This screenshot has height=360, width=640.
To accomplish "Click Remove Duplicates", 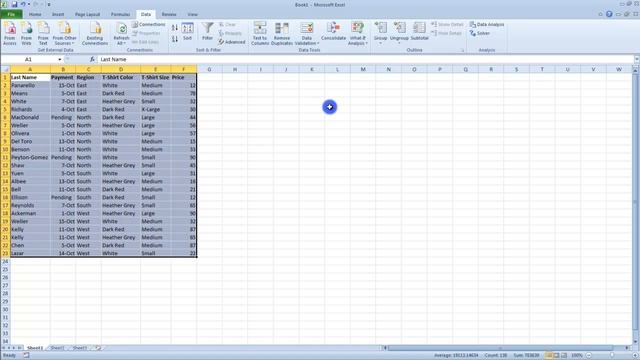I will pos(282,33).
